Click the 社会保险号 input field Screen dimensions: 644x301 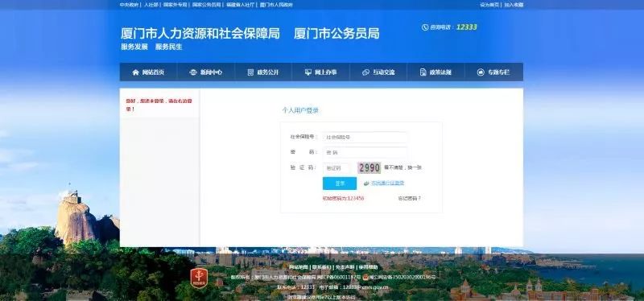coord(365,137)
